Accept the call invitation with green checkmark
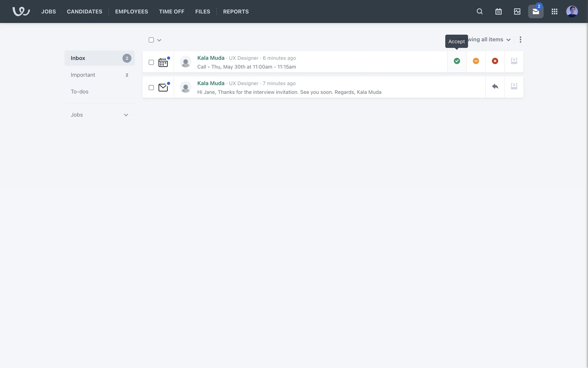The height and width of the screenshot is (368, 588). [x=457, y=61]
